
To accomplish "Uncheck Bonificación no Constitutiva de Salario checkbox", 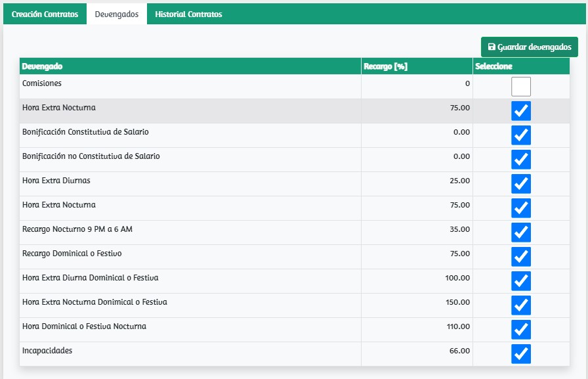I will 521,160.
